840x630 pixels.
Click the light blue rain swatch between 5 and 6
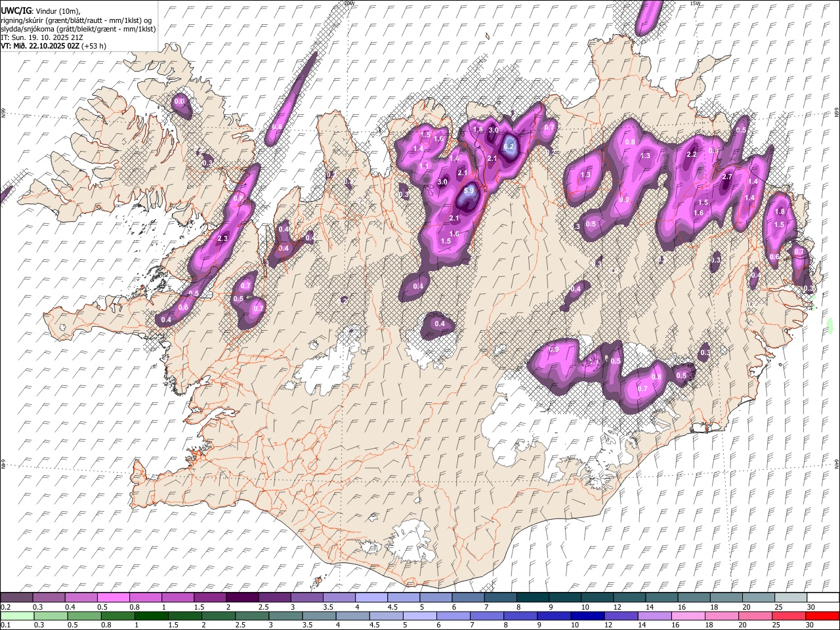[x=420, y=616]
